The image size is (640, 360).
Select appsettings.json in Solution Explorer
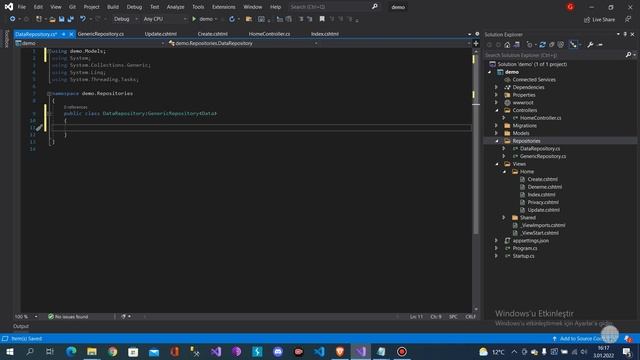coord(531,241)
